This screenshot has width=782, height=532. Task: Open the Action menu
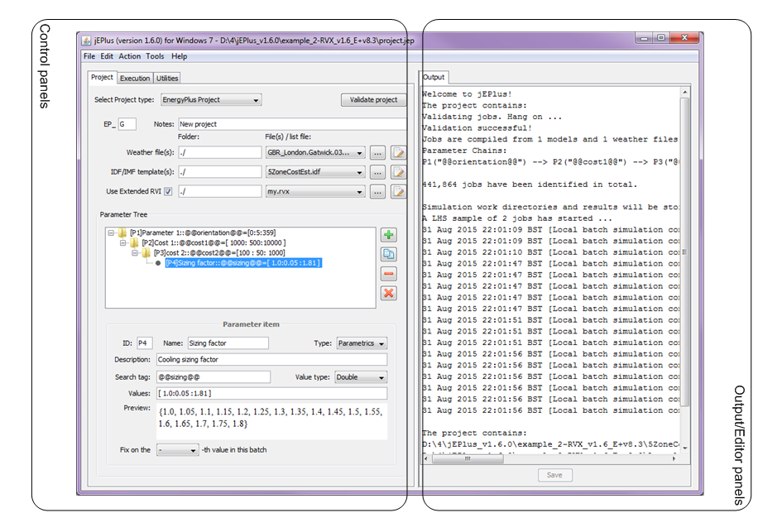[x=130, y=56]
